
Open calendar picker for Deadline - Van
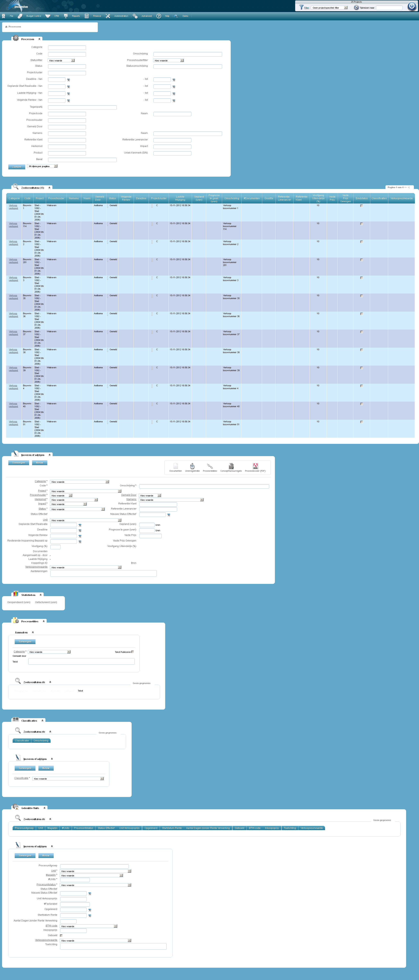[68, 80]
